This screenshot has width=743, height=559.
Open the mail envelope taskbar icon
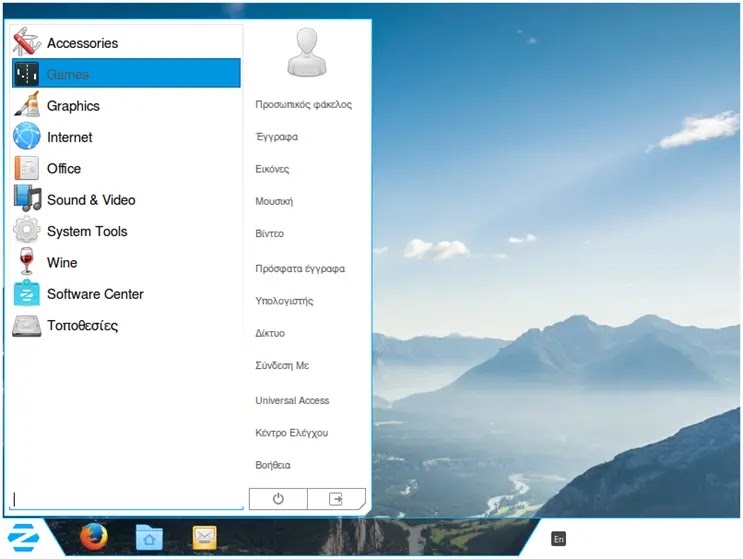tap(205, 538)
